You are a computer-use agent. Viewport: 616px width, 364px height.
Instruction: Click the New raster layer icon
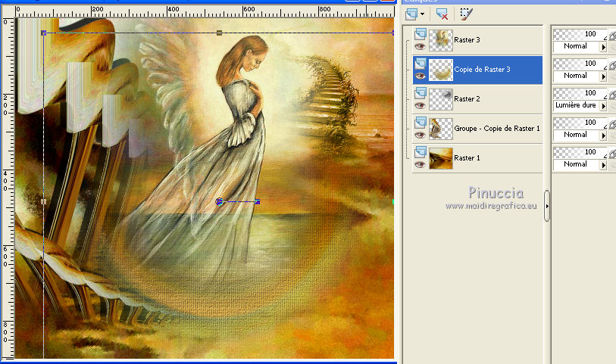click(x=411, y=14)
